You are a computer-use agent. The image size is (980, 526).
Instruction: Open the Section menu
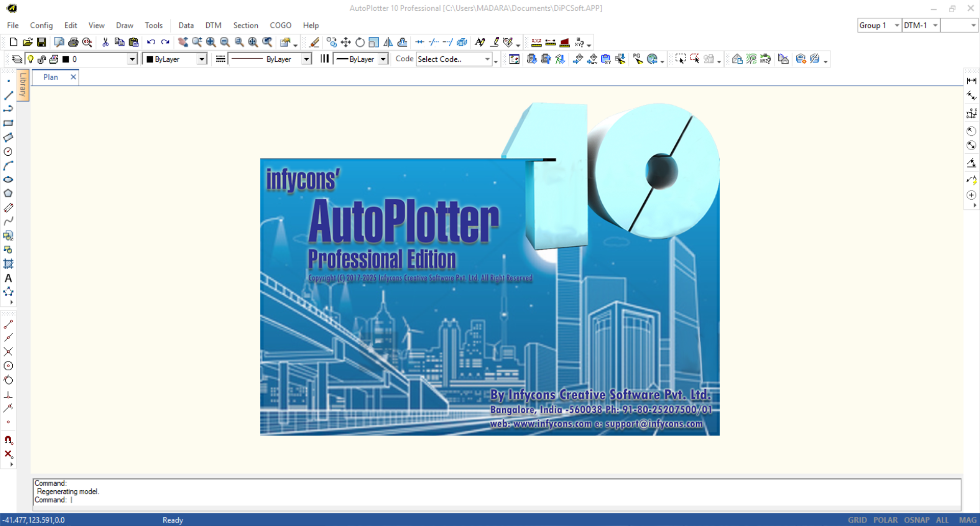pos(246,26)
